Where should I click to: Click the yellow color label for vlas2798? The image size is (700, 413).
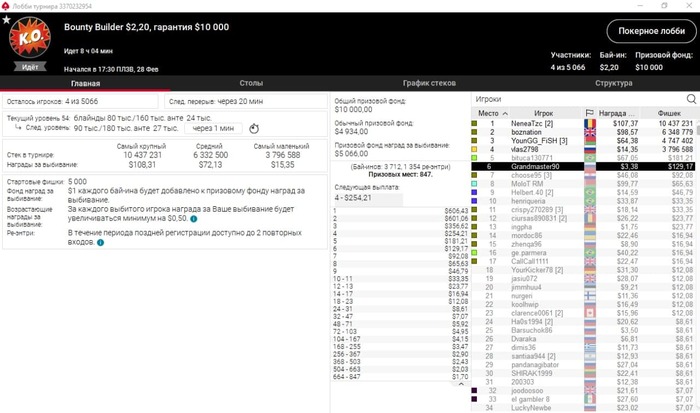pos(474,149)
